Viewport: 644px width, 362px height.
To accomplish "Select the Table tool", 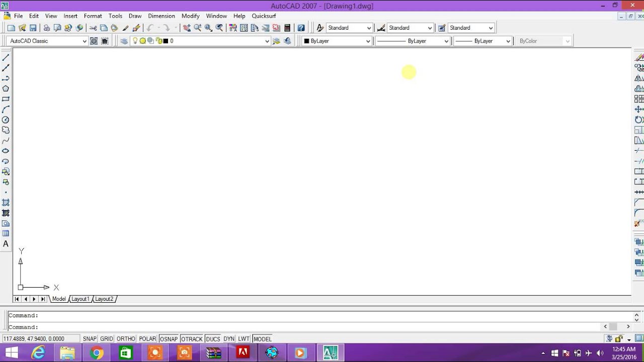I will (x=6, y=233).
